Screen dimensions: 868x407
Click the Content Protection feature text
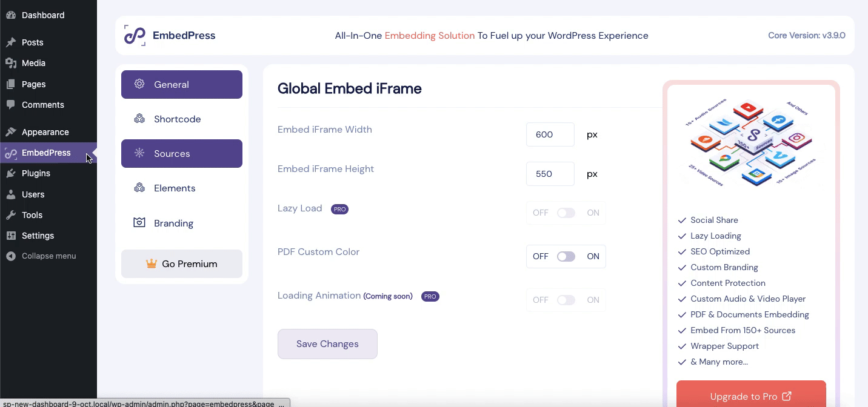coord(728,283)
